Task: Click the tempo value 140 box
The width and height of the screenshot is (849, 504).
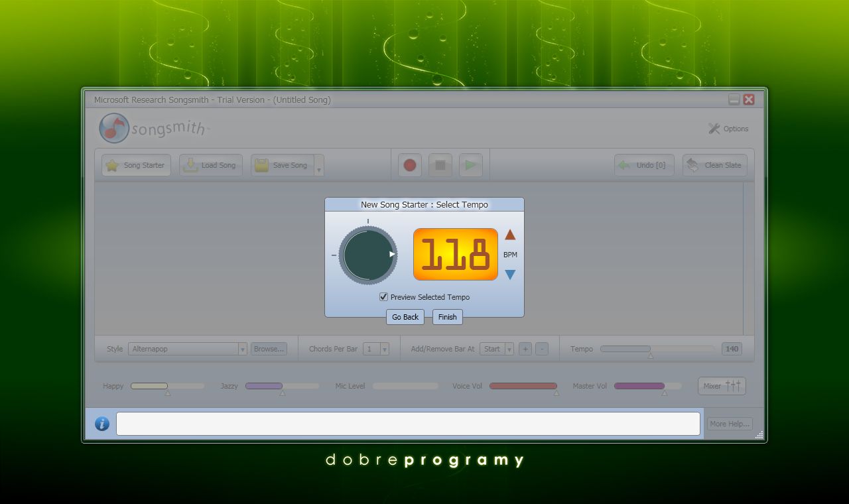Action: click(x=732, y=349)
